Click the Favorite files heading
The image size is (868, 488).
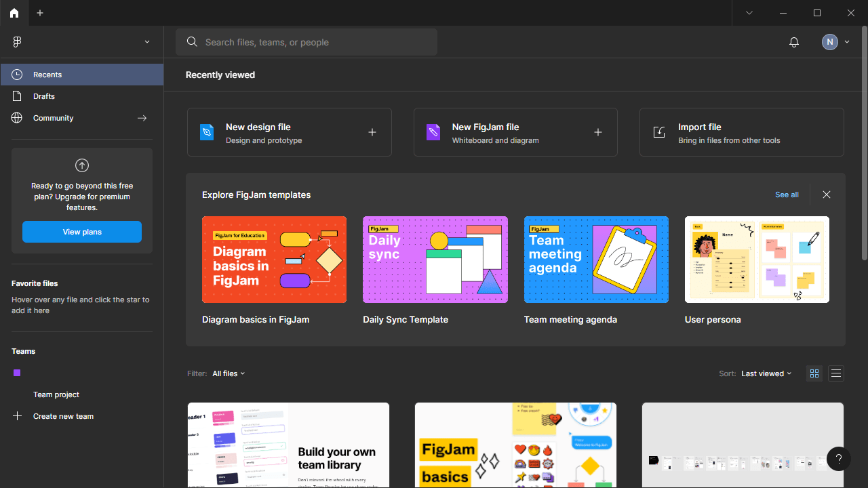(35, 283)
